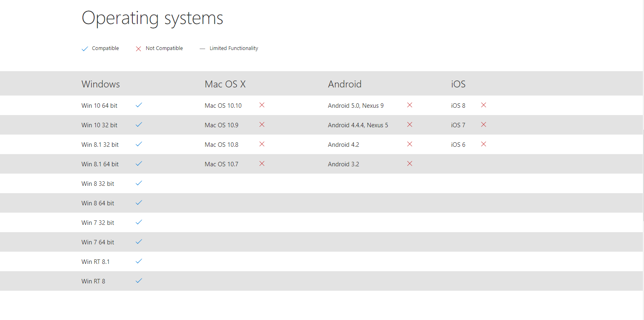Viewport: 644px width, 320px height.
Task: Select the Win 8.1 64 bit row label
Action: click(x=100, y=164)
